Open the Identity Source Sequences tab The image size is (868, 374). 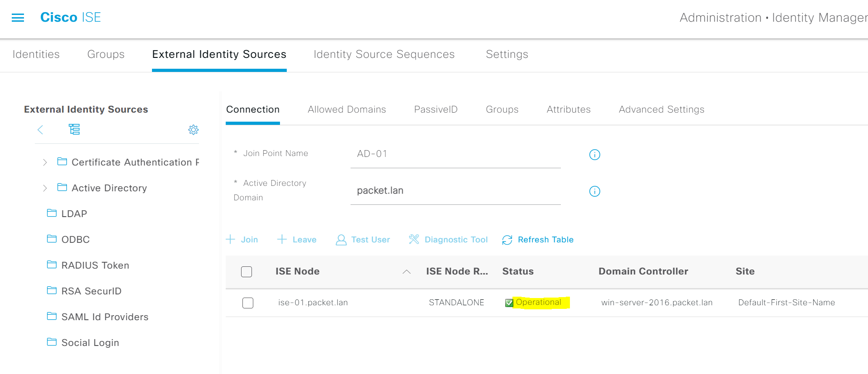384,54
